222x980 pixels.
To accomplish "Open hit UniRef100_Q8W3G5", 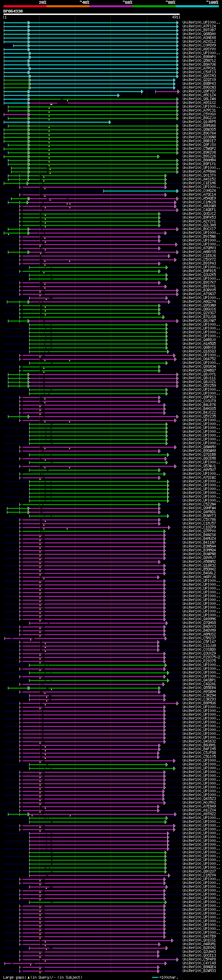I will [x=199, y=129].
